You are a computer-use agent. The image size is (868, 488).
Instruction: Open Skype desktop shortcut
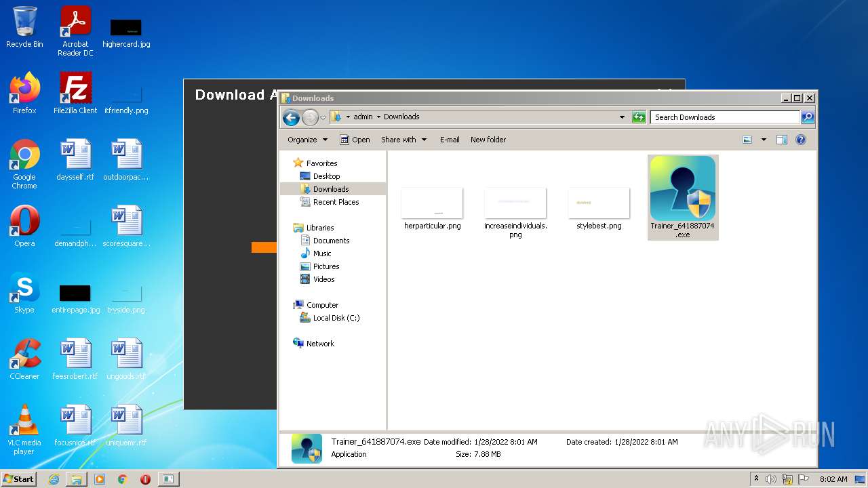24,293
